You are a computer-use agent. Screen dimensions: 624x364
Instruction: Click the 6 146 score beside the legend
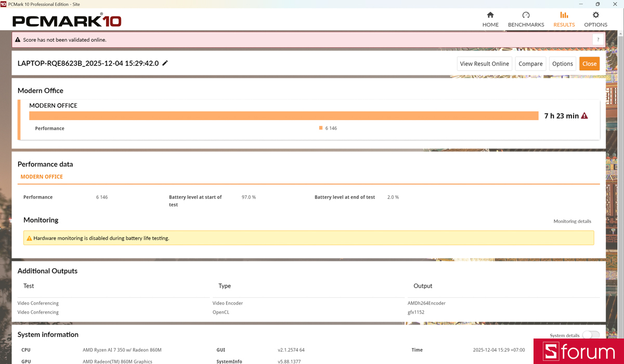pos(331,128)
